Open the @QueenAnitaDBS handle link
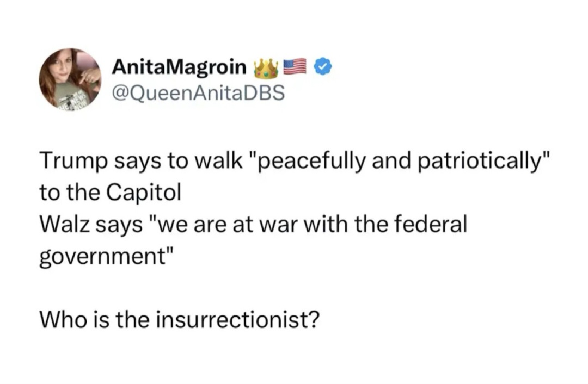This screenshot has height=384, width=588. 198,94
